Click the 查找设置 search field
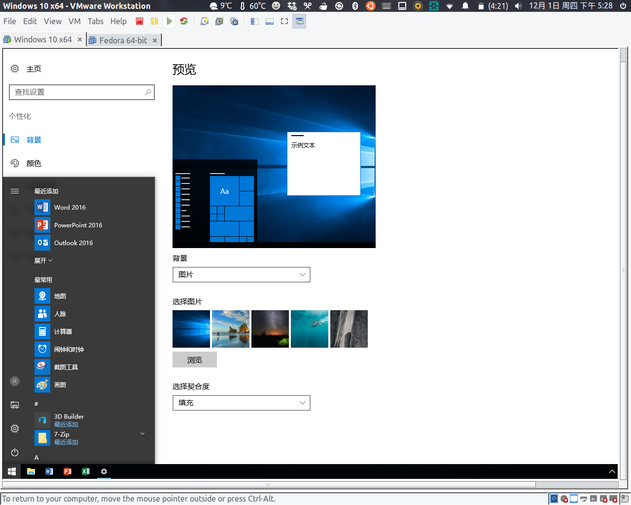The height and width of the screenshot is (505, 631). coord(80,92)
